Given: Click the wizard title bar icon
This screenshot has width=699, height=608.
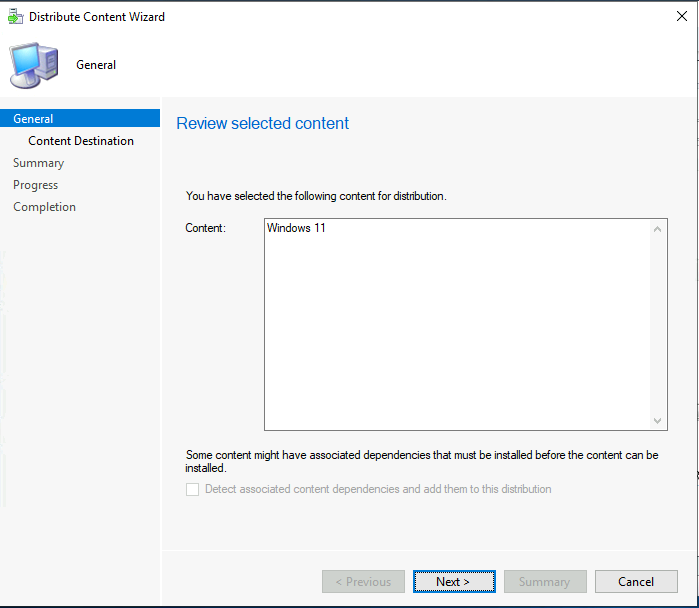Looking at the screenshot, I should pos(16,16).
